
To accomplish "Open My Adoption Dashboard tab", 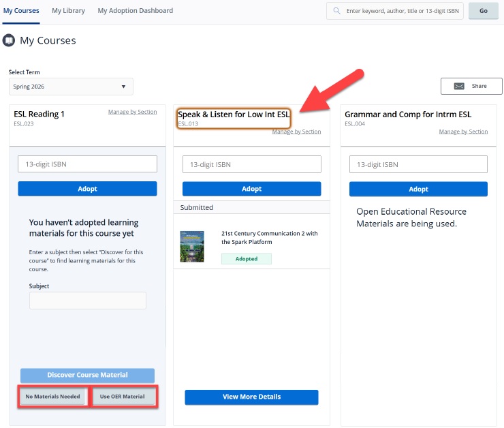I will tap(135, 11).
